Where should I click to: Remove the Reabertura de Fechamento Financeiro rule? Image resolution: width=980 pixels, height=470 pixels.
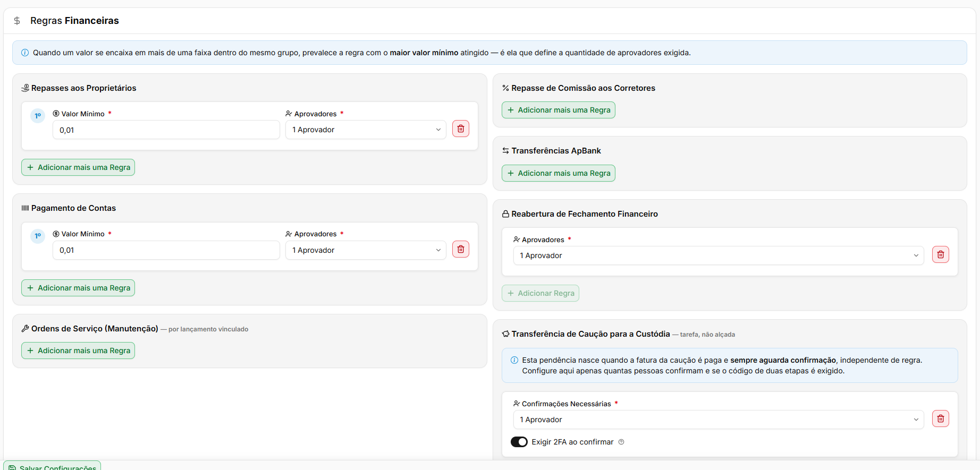tap(941, 255)
